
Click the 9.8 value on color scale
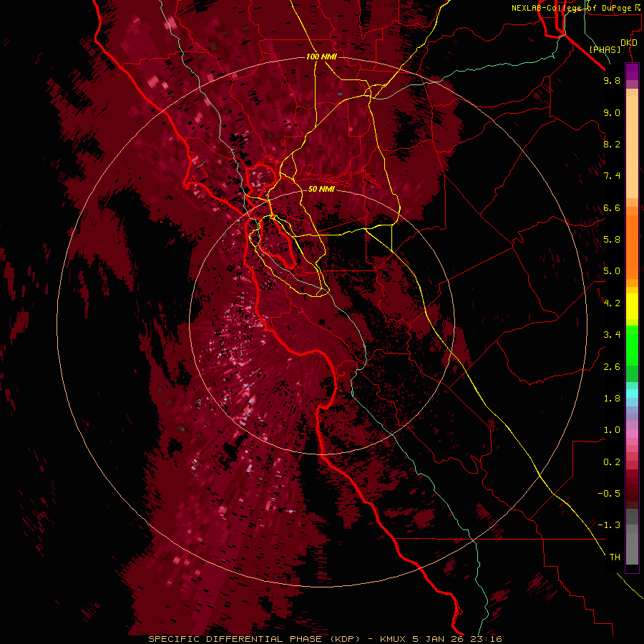click(x=612, y=80)
